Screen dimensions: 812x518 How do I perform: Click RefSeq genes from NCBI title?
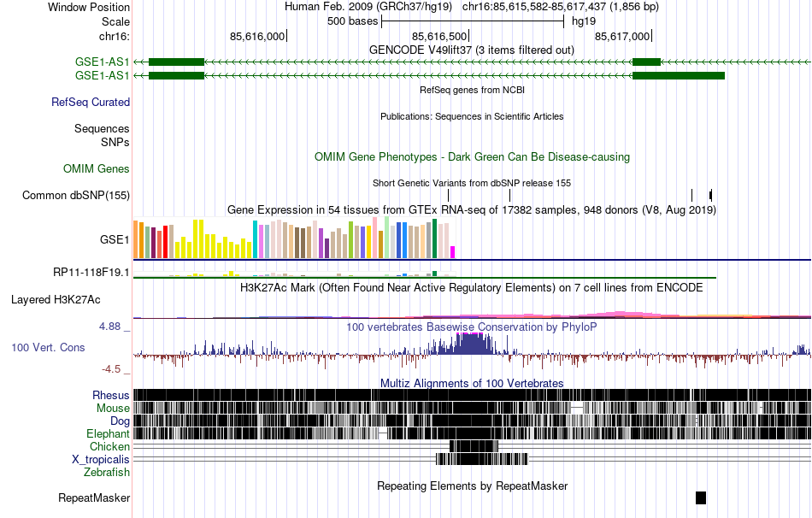(472, 90)
